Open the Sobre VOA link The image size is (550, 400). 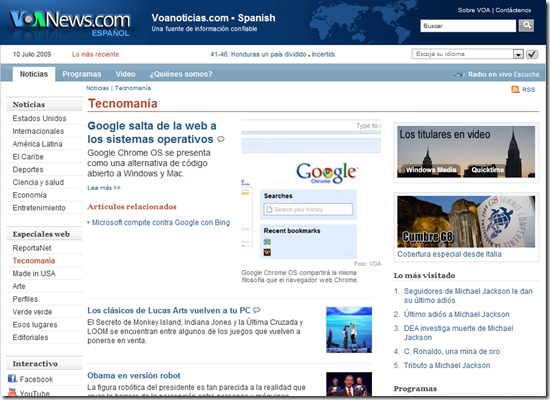click(474, 10)
